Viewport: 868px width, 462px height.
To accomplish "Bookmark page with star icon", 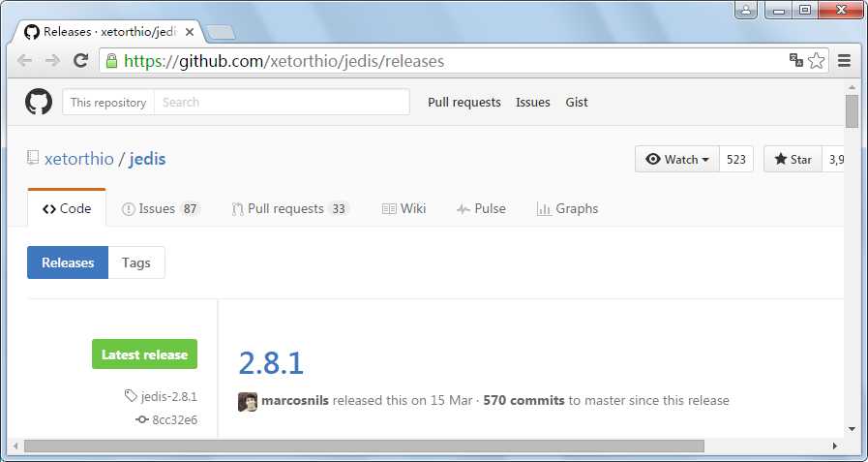I will [x=816, y=60].
